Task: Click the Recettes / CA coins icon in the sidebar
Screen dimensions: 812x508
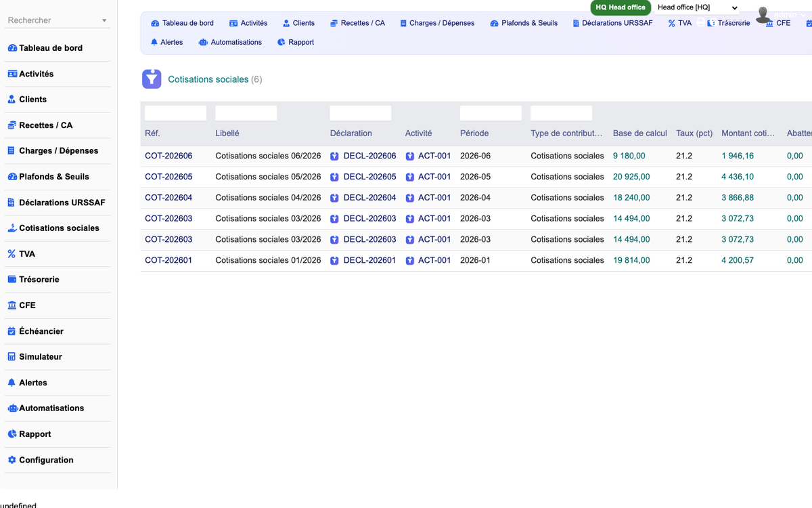Action: coord(12,125)
